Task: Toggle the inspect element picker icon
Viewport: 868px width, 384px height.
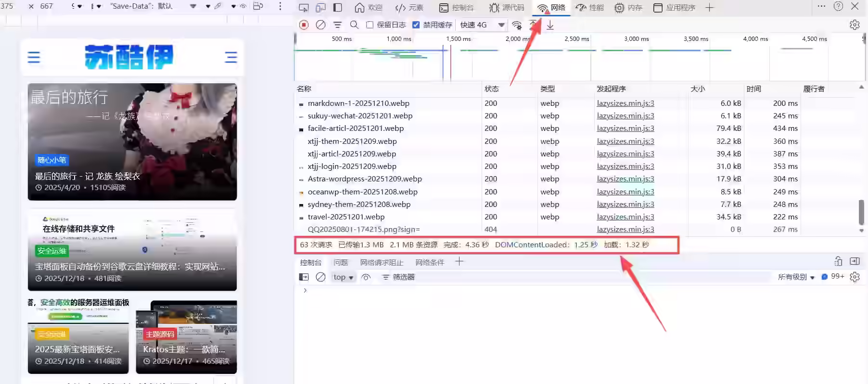Action: click(304, 8)
